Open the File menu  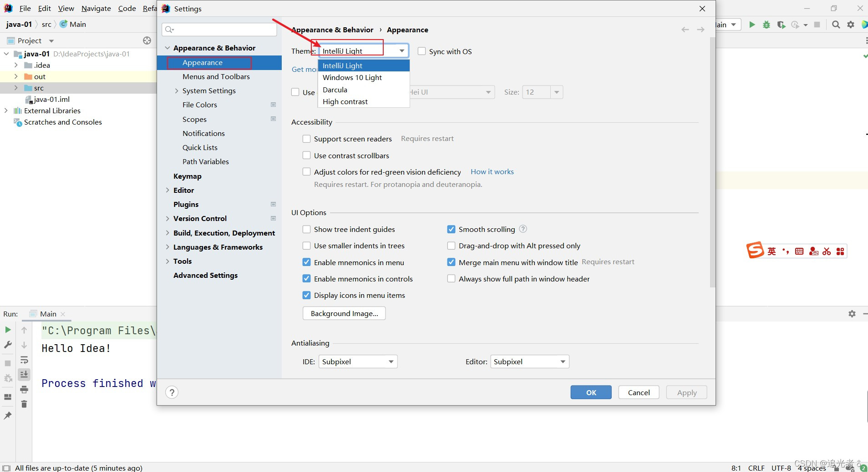(x=25, y=8)
